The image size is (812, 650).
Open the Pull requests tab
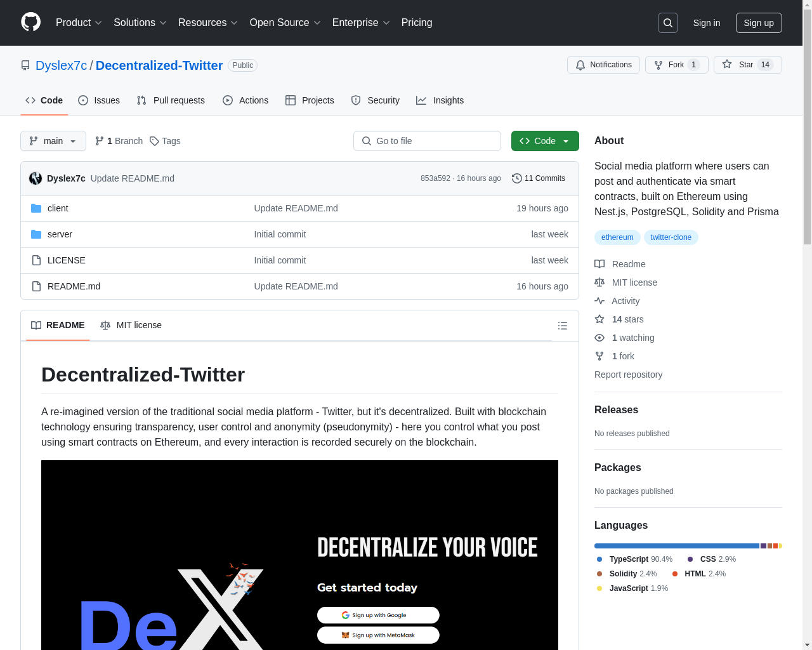pyautogui.click(x=171, y=100)
